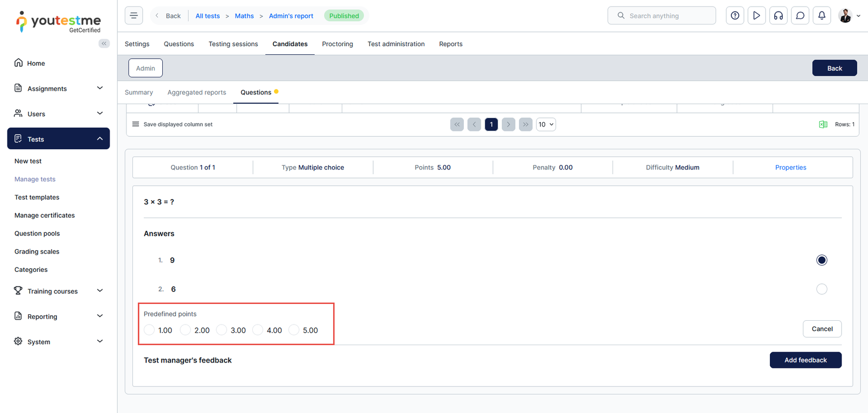Image resolution: width=868 pixels, height=413 pixels.
Task: Open the chat bubble icon
Action: coord(800,16)
